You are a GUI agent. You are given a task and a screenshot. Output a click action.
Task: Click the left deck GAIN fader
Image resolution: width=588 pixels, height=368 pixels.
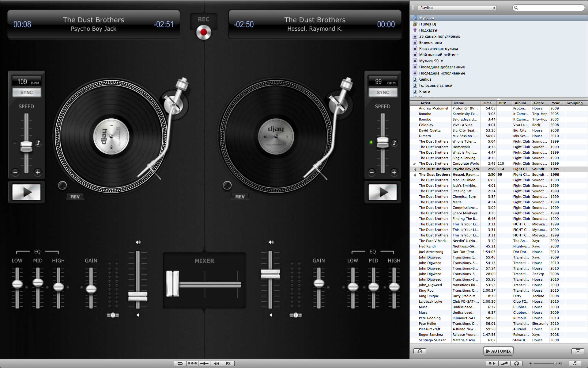coord(91,289)
